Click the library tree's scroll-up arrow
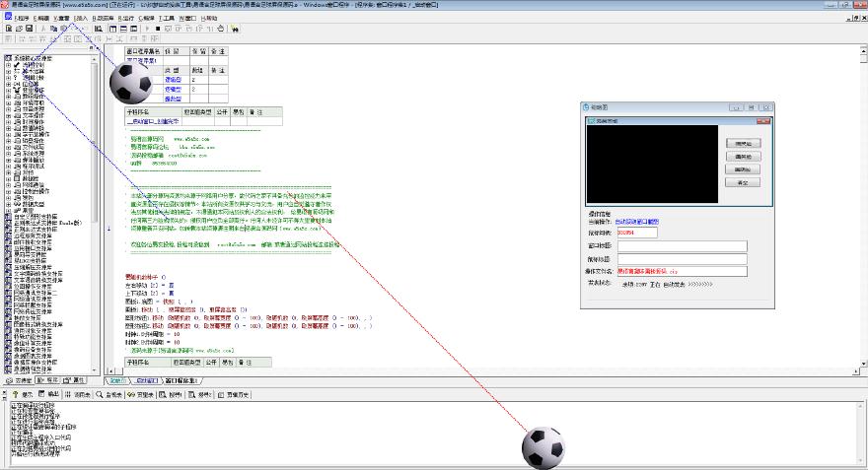The image size is (868, 470). pyautogui.click(x=94, y=58)
